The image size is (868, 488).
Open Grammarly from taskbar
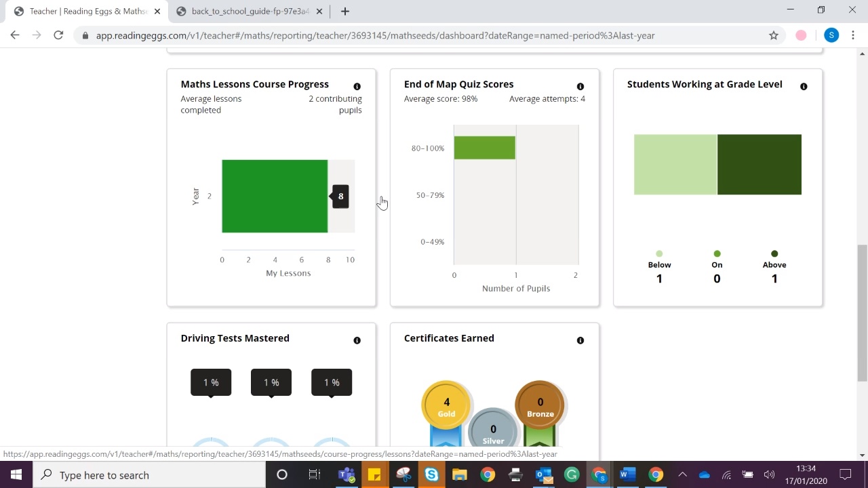point(572,475)
